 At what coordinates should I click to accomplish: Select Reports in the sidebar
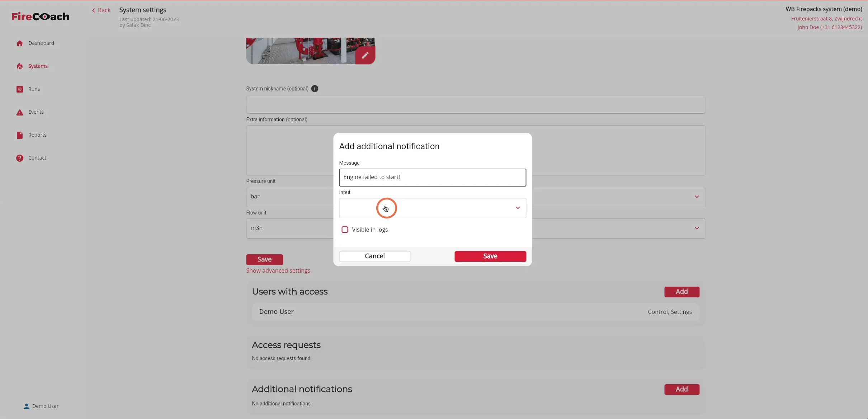(37, 135)
